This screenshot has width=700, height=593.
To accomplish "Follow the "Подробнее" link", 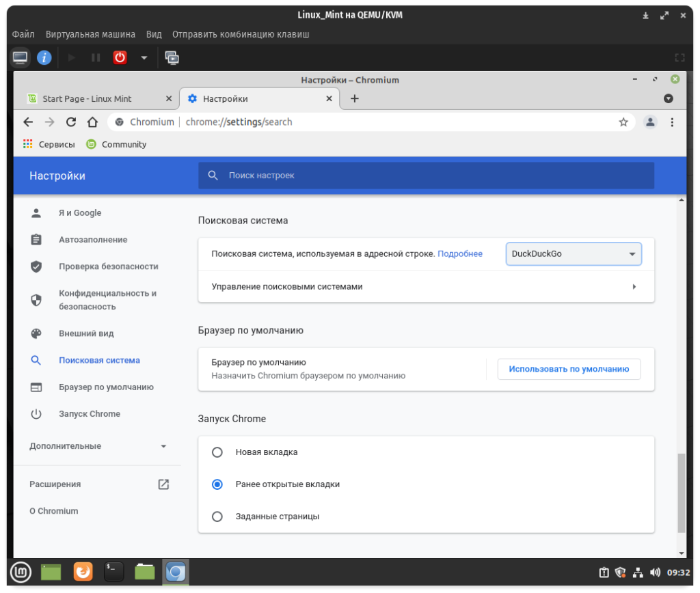I will coord(460,254).
